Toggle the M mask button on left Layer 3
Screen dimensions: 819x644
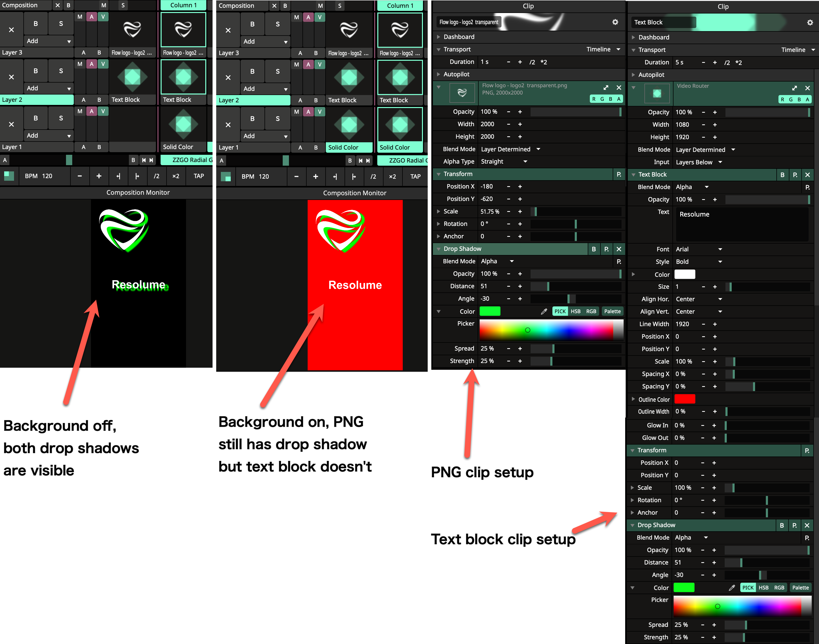(80, 17)
